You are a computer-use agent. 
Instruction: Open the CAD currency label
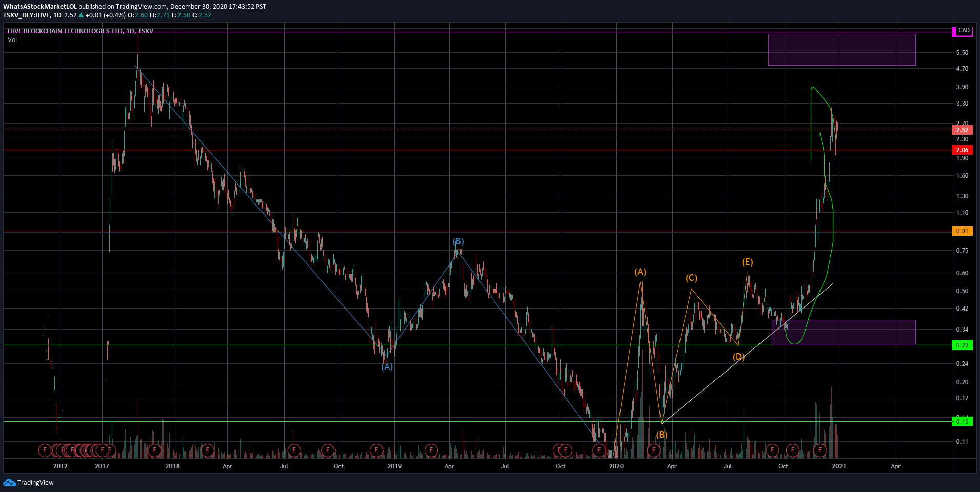click(964, 31)
